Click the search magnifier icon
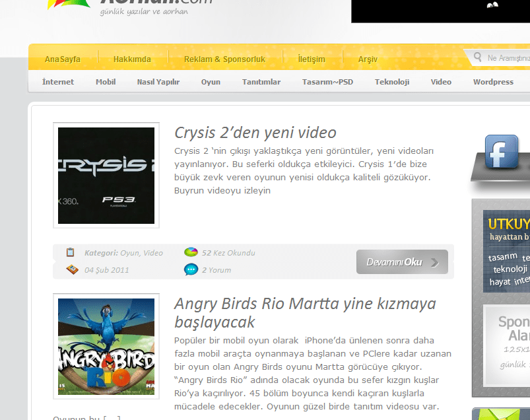Viewport: 530px width, 420px height. click(477, 57)
